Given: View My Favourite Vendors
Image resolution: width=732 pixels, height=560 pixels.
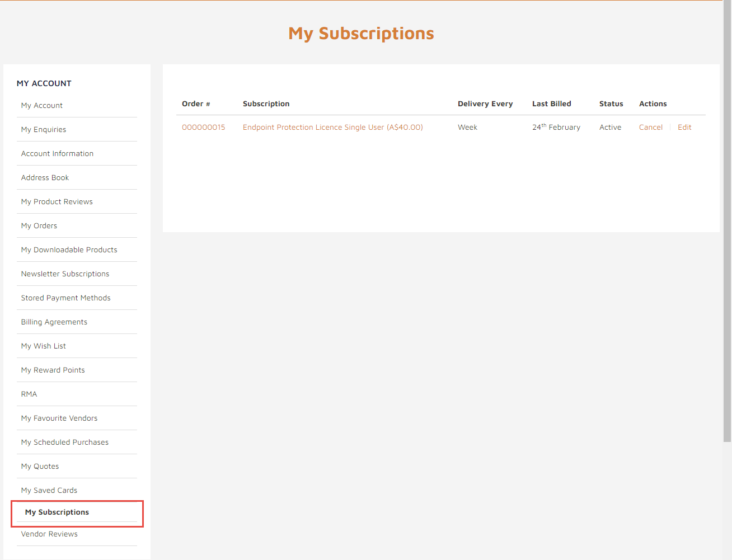Looking at the screenshot, I should pyautogui.click(x=59, y=418).
